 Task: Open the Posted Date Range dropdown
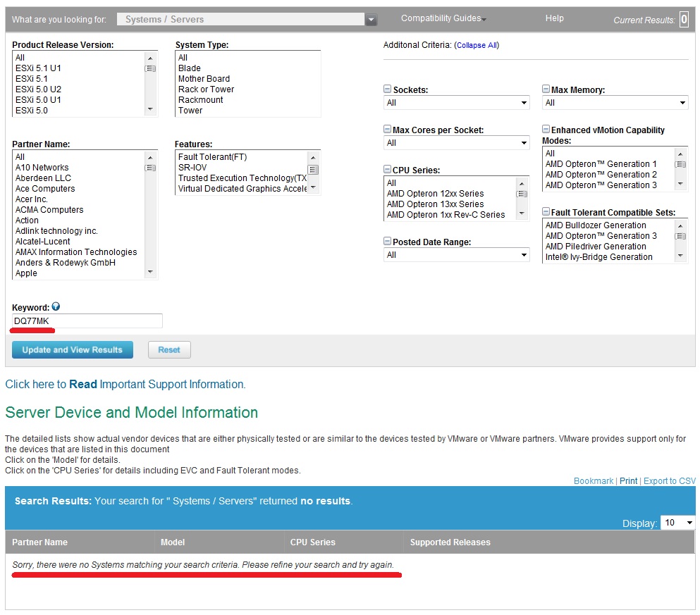click(456, 254)
